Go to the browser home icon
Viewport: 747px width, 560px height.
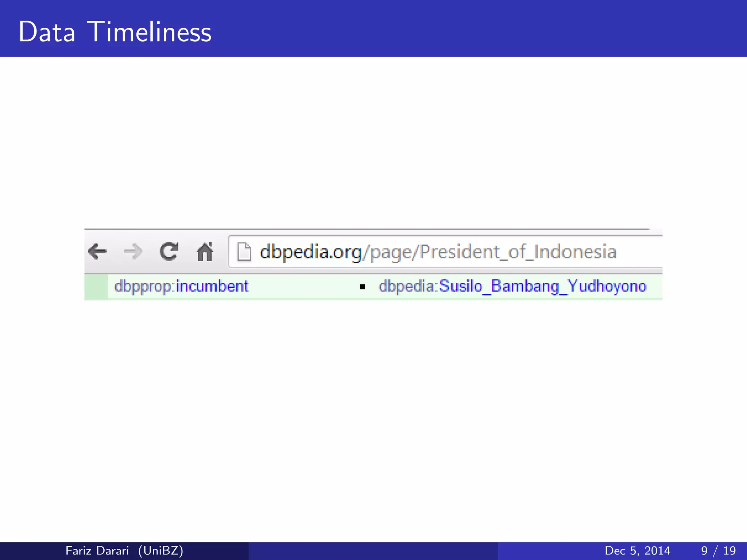[x=205, y=252]
